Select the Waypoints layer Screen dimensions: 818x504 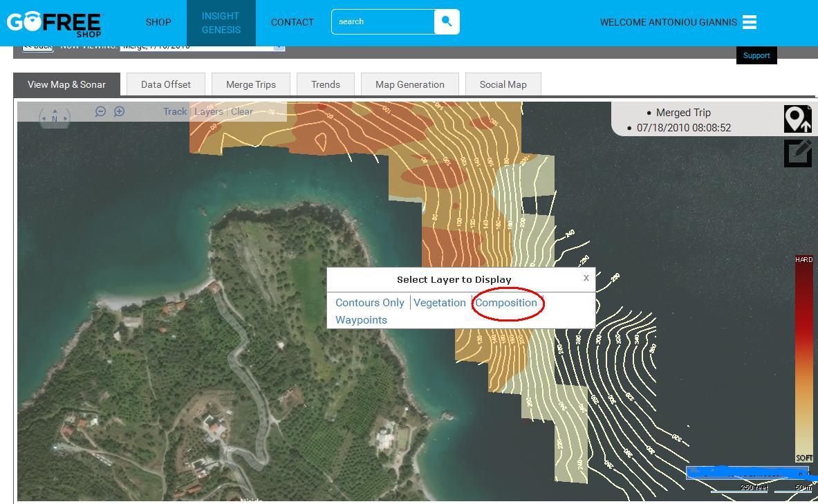(x=361, y=320)
